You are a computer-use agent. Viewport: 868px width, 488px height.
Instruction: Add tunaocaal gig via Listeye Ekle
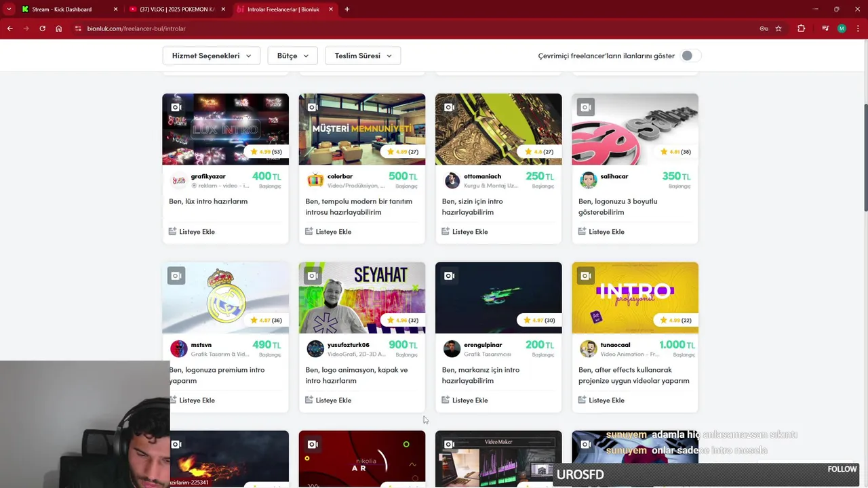(x=601, y=401)
